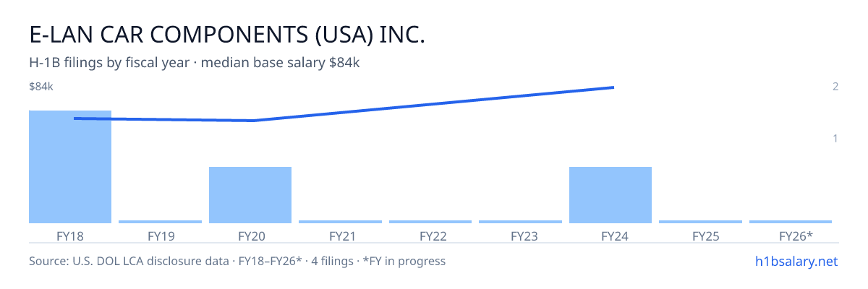Click the E-LAN CAR COMPONENTS title
Image resolution: width=868 pixels, height=289 pixels.
tap(227, 35)
